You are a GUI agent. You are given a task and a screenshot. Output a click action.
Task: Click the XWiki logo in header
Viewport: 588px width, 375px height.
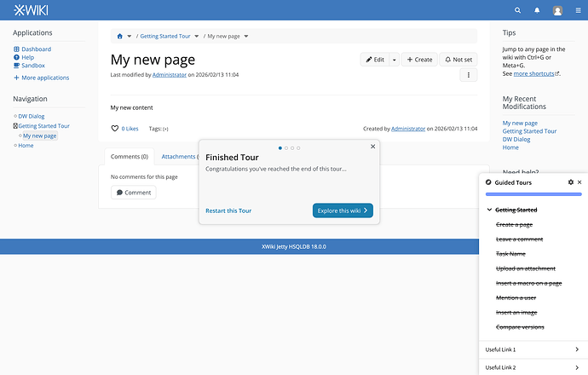pyautogui.click(x=31, y=10)
